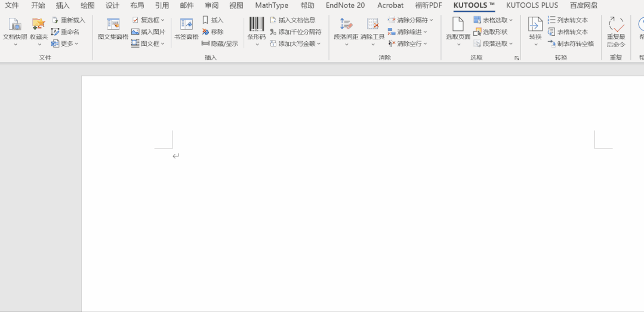644x312 pixels.
Task: Open the 百度网盘 tab
Action: [584, 5]
